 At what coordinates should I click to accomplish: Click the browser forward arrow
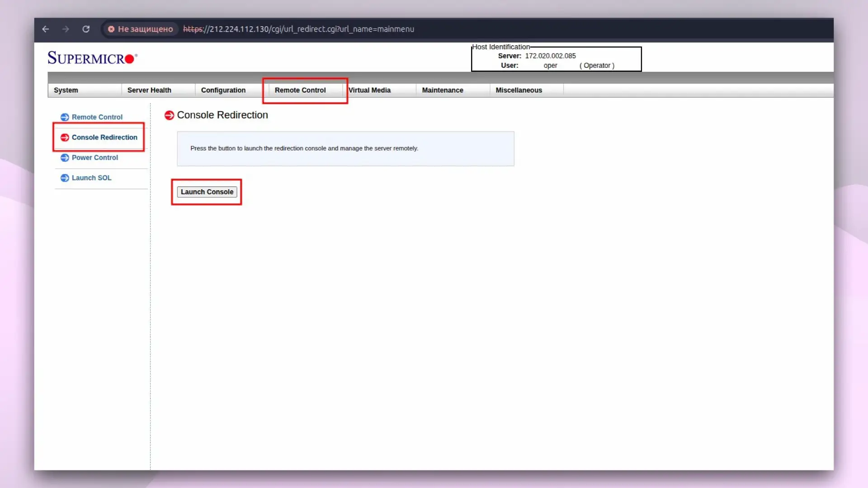pos(66,29)
